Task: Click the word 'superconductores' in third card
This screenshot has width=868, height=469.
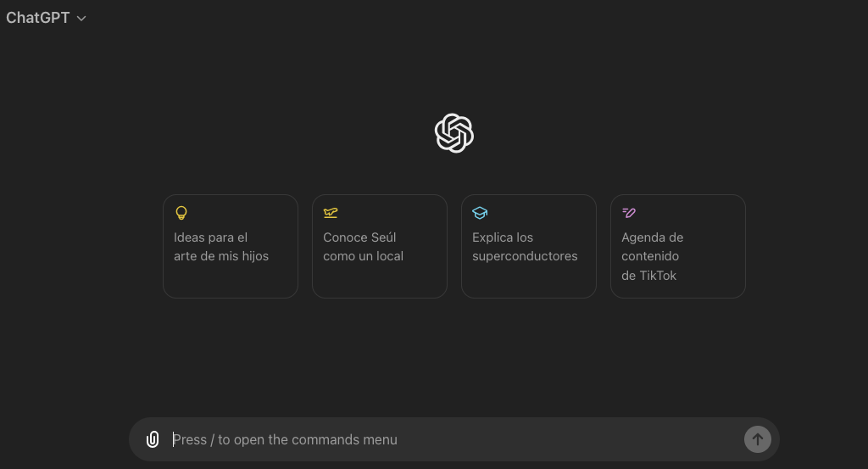Action: pyautogui.click(x=525, y=256)
